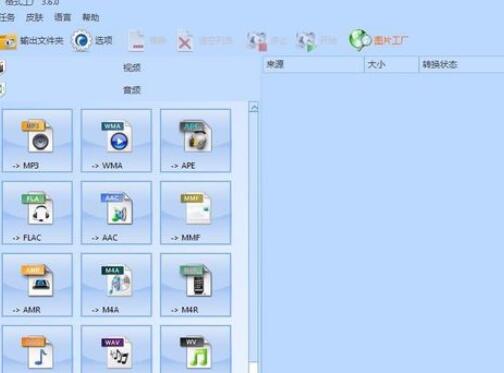Open the 皮肤 menu
The width and height of the screenshot is (504, 373).
click(34, 17)
